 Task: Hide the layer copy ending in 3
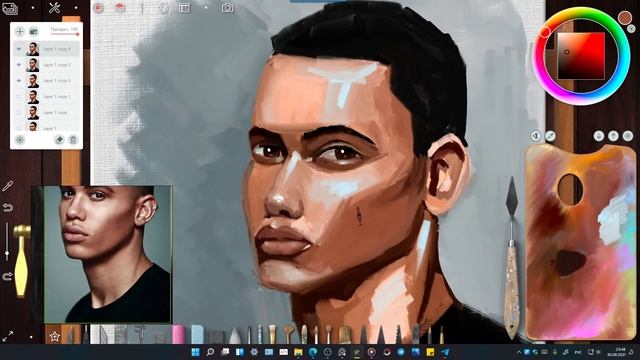[19, 65]
